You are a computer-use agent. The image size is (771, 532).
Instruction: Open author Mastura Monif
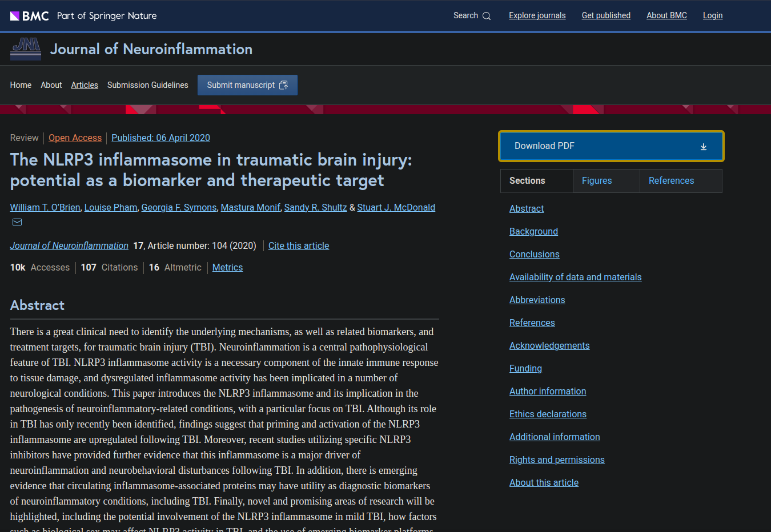coord(251,207)
